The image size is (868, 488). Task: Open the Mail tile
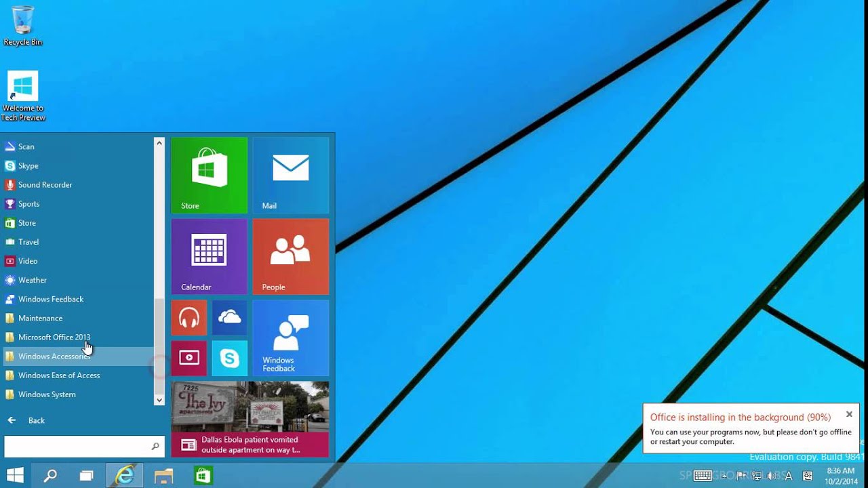291,175
